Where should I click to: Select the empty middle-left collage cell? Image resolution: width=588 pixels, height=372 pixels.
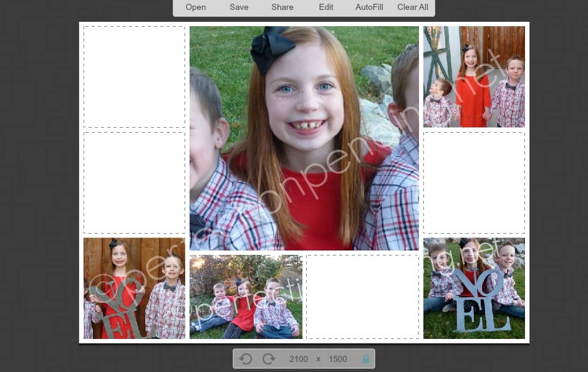tap(134, 183)
